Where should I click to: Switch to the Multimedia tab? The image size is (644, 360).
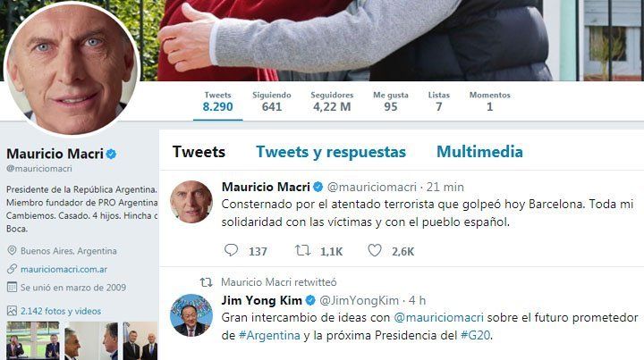click(479, 152)
